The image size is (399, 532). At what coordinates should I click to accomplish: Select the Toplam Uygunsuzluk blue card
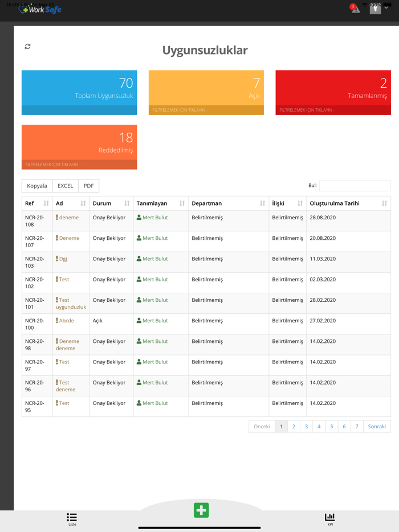click(x=79, y=93)
